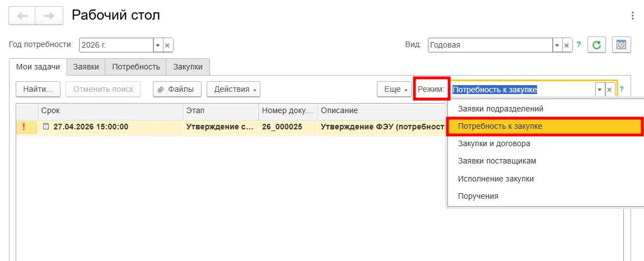The height and width of the screenshot is (261, 644).
Task: Select the 26_000025 document number cell
Action: [288, 127]
